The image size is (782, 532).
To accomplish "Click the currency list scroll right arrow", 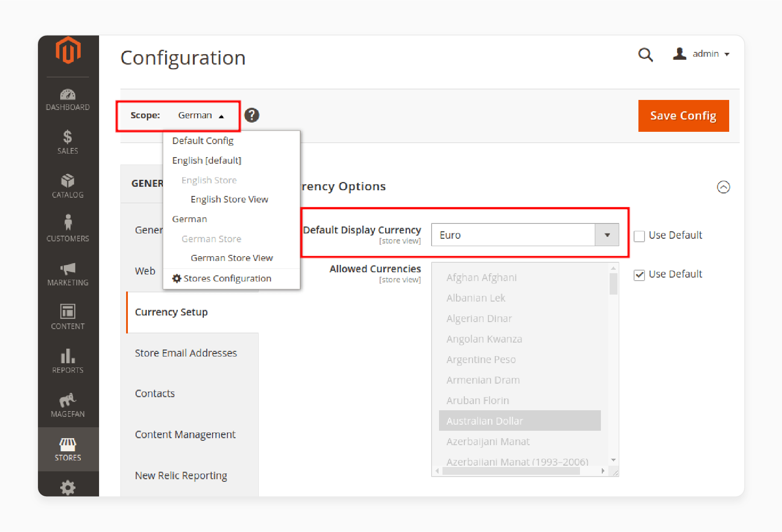I will coord(603,471).
